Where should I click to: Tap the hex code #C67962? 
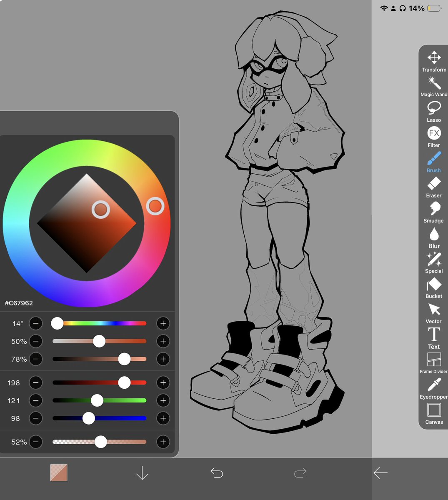point(19,303)
